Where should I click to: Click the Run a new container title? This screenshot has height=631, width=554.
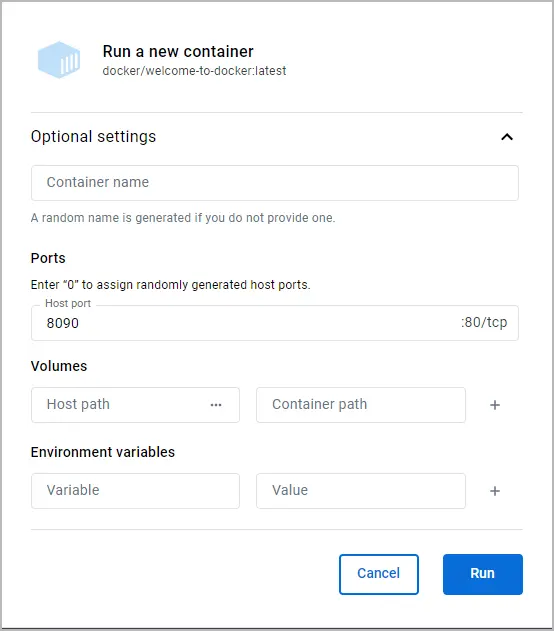coord(178,52)
